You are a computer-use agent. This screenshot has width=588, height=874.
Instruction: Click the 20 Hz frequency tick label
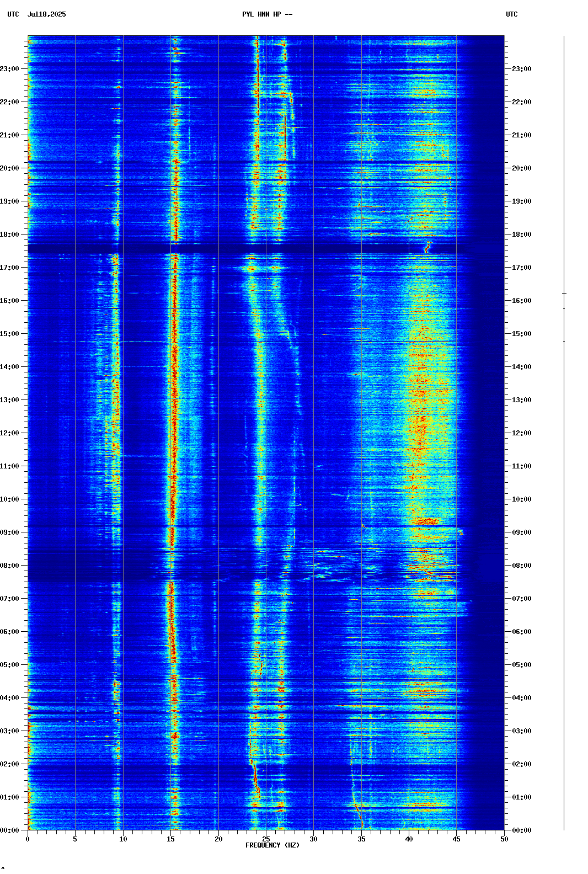pyautogui.click(x=218, y=839)
